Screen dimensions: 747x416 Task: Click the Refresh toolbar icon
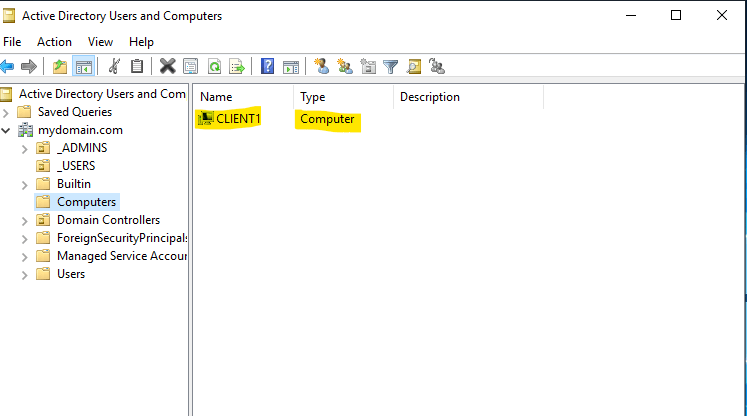[214, 67]
